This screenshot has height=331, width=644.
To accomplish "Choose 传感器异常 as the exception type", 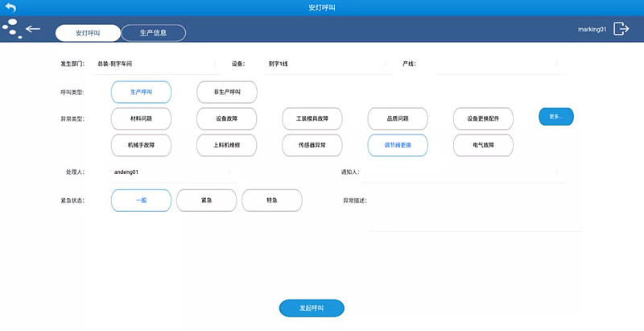I will coord(312,146).
